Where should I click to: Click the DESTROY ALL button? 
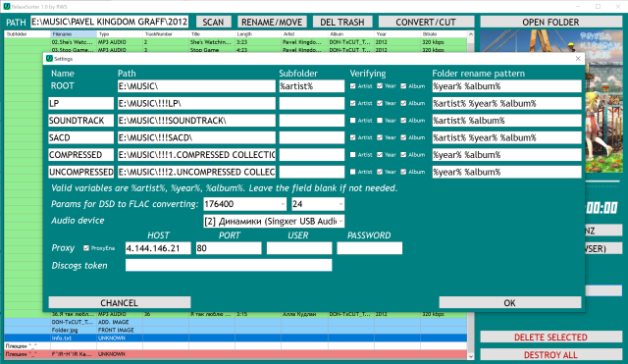tap(550, 355)
